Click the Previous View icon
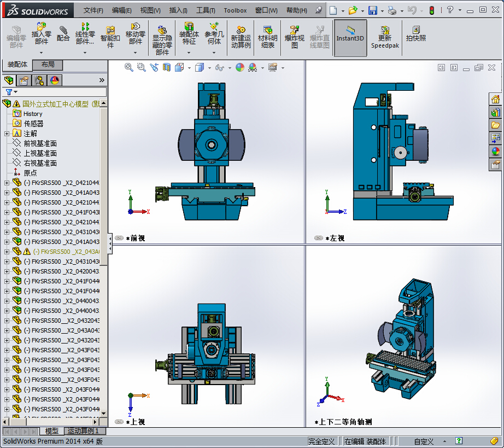 [154, 67]
